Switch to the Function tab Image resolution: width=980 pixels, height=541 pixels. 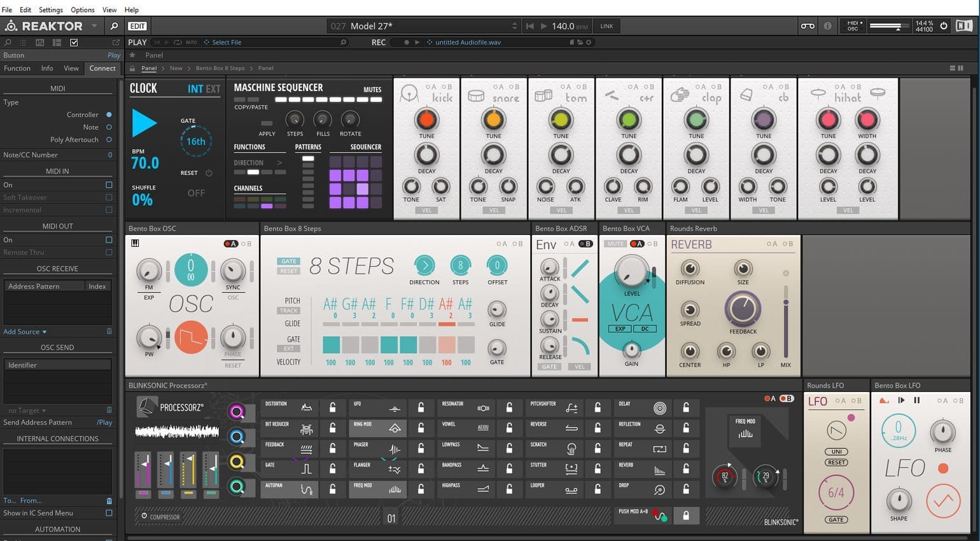[17, 68]
